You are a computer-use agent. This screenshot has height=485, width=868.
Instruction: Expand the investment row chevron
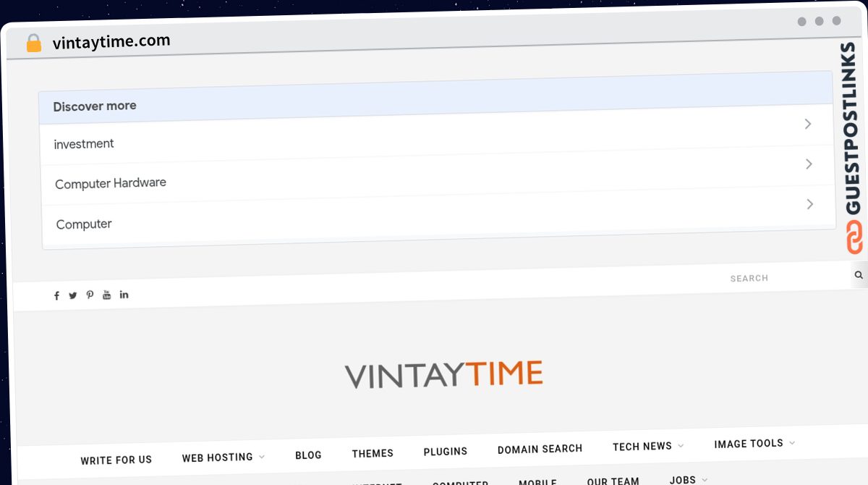[808, 125]
